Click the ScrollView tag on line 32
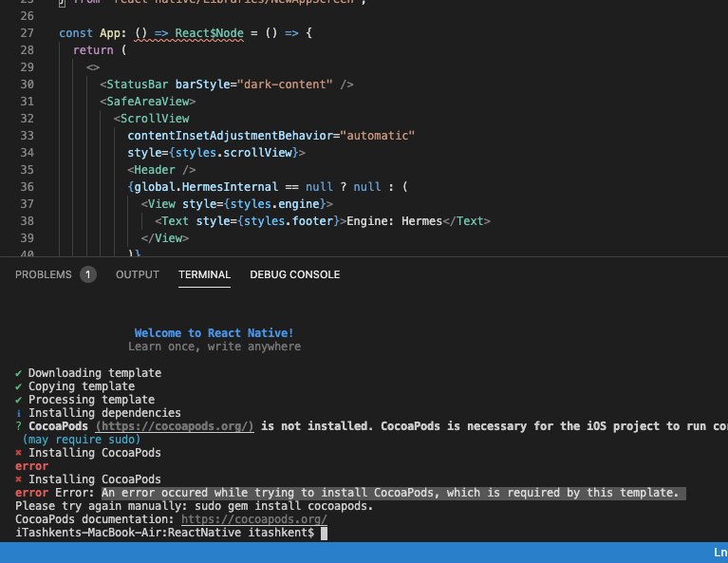The height and width of the screenshot is (563, 728). [151, 119]
